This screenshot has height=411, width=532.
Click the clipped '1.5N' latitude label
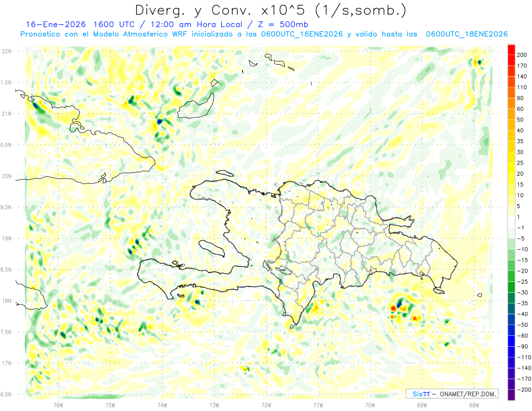6,82
